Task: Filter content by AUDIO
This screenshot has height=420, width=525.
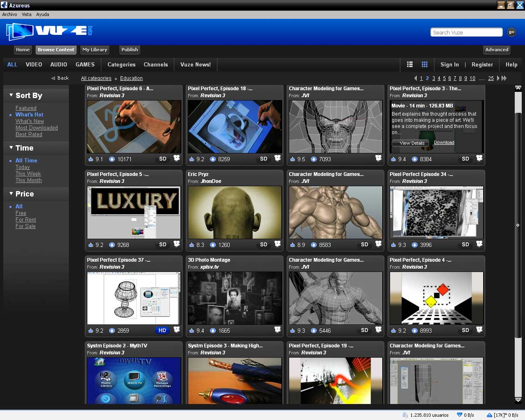Action: (59, 64)
